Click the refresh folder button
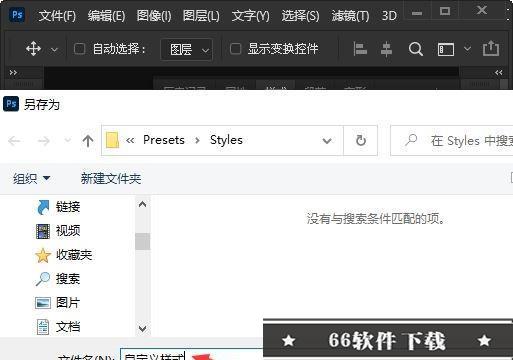This screenshot has height=360, width=513. pyautogui.click(x=361, y=141)
